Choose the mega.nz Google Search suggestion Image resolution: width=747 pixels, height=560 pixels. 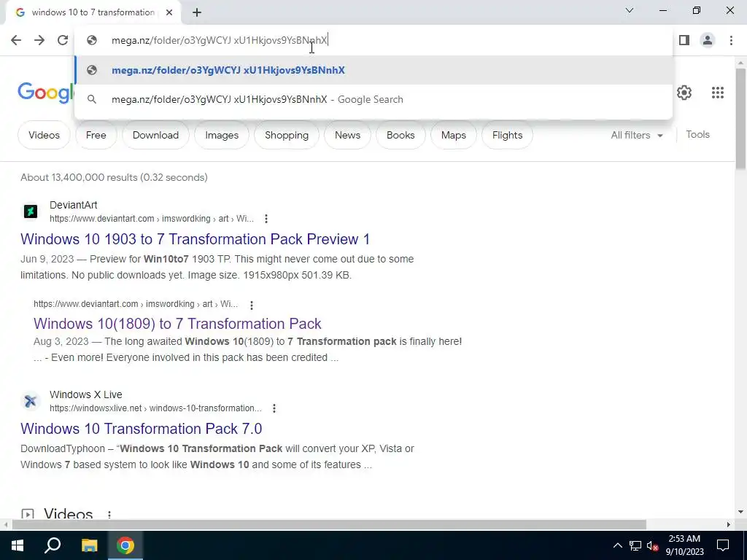(373, 99)
